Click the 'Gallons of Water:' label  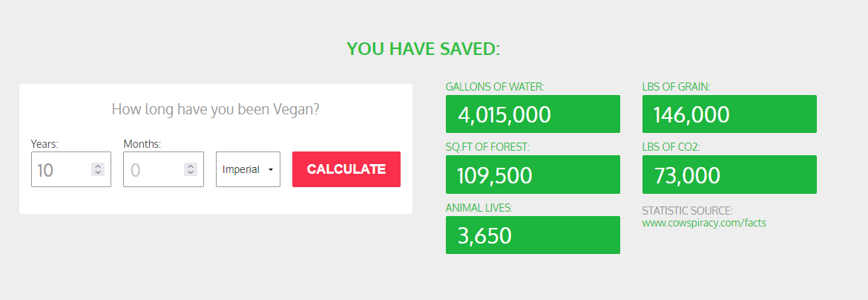pos(495,87)
